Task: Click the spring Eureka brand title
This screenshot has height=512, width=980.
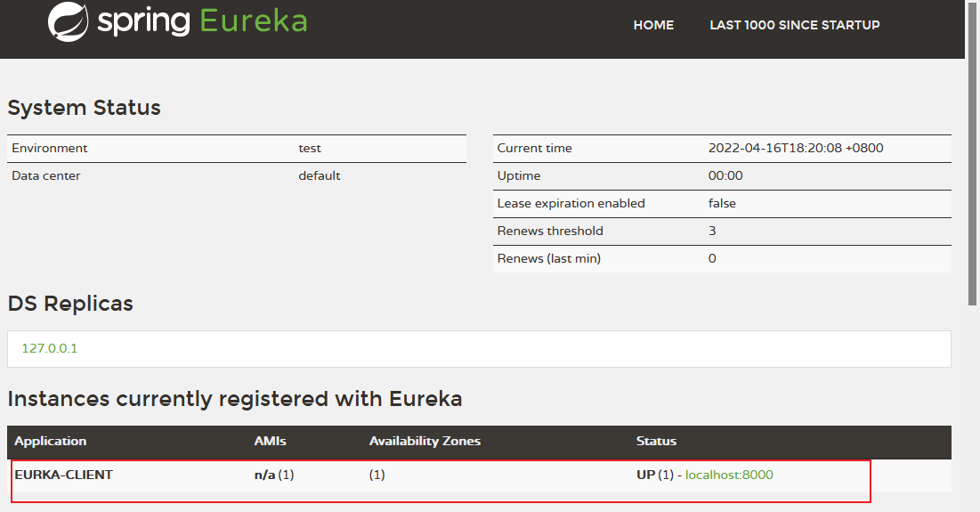Action: (x=203, y=21)
